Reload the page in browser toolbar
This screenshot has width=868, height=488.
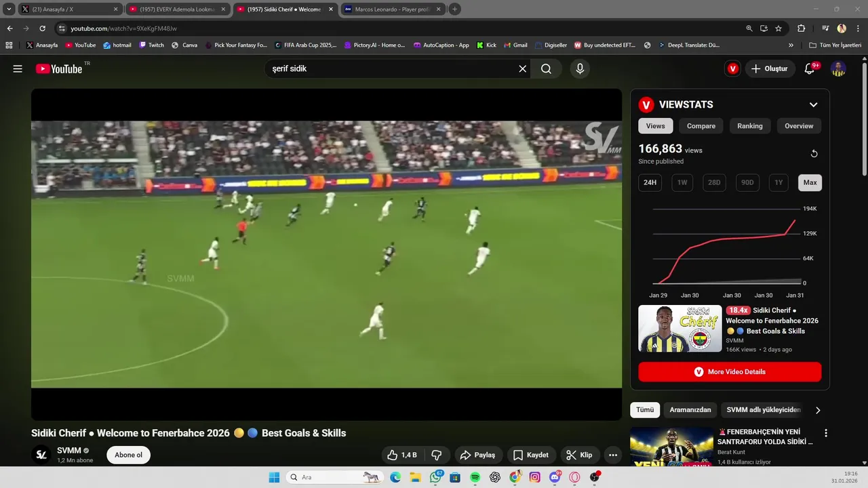(42, 28)
